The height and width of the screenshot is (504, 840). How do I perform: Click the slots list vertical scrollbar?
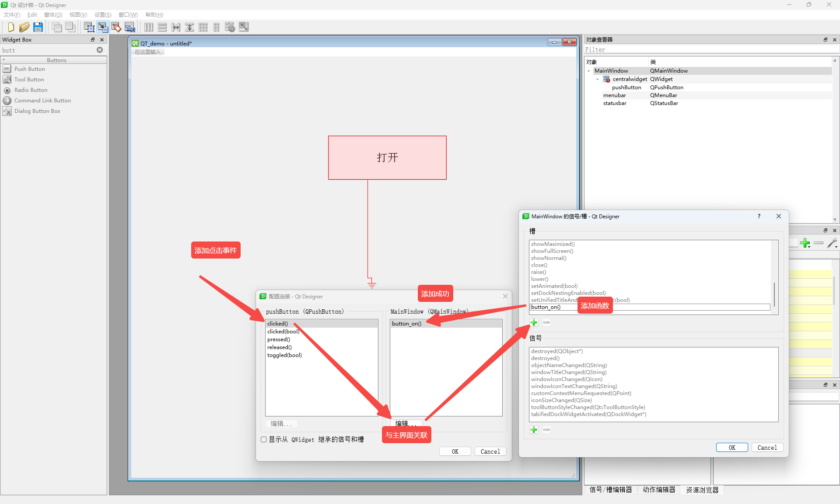pyautogui.click(x=774, y=294)
